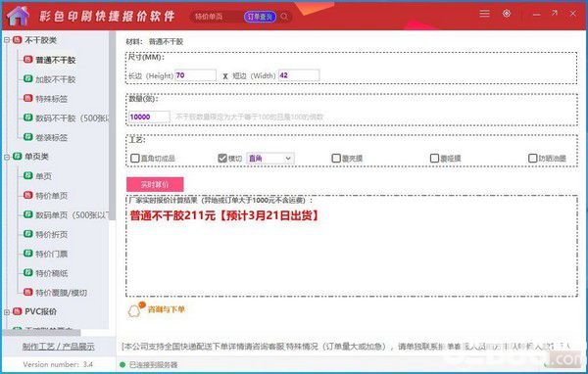588x374 pixels.
Task: Select 数码单页 in the tree
Action: coord(72,215)
